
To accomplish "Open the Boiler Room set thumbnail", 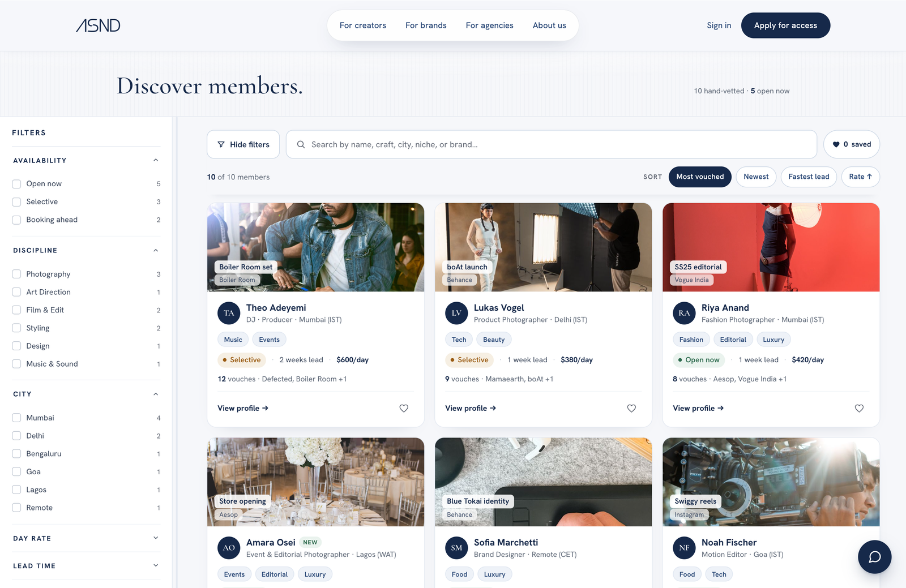I will [315, 247].
